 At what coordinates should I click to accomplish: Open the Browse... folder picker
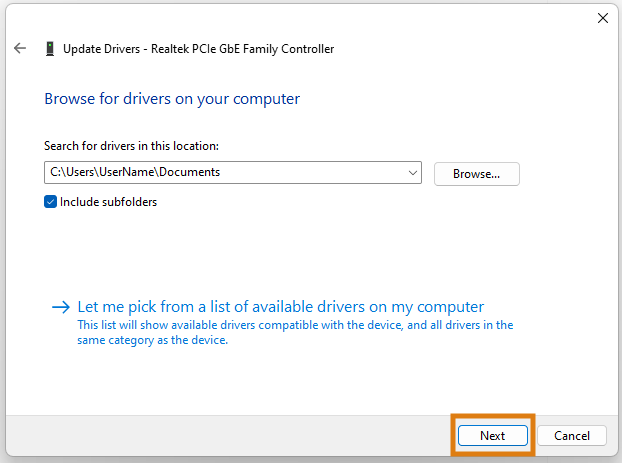476,174
